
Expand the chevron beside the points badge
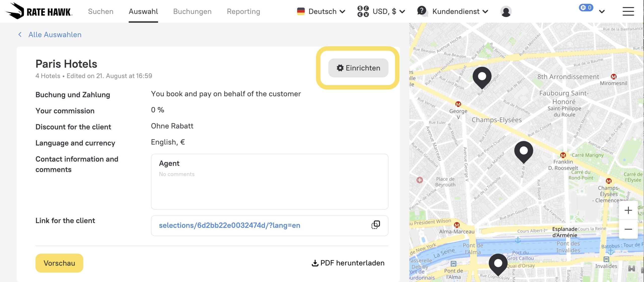click(602, 12)
